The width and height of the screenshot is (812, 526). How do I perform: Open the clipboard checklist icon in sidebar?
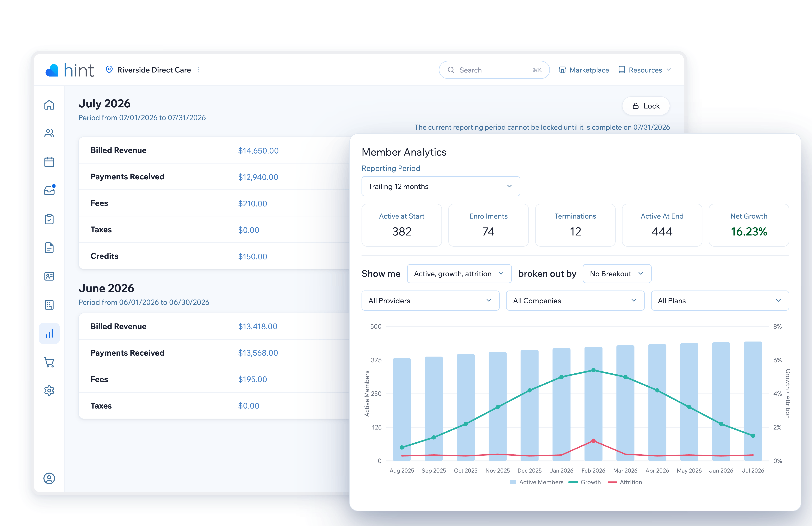click(x=49, y=219)
